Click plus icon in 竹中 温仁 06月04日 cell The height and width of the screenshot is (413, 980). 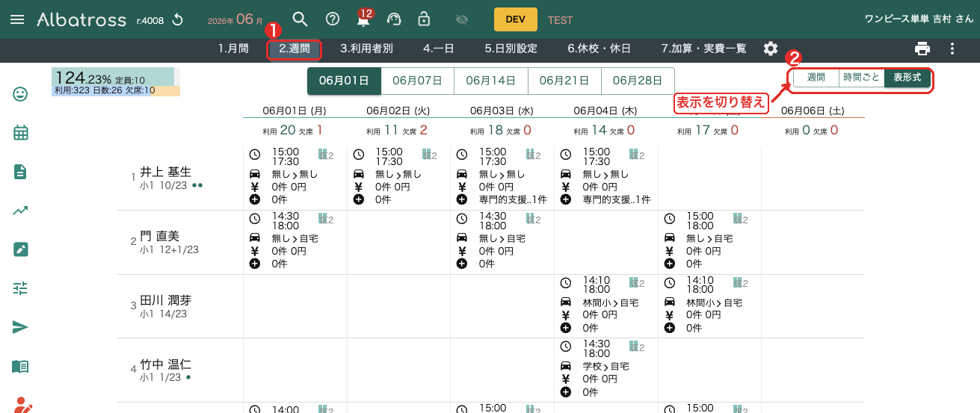click(x=566, y=392)
